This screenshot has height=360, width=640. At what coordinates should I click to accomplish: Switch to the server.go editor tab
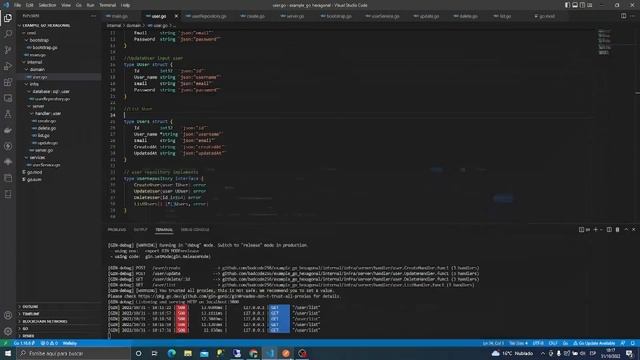pyautogui.click(x=295, y=16)
